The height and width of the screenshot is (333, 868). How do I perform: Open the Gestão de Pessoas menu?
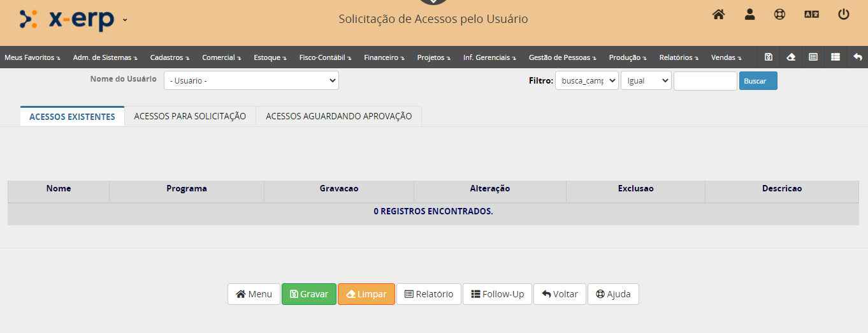tap(562, 57)
